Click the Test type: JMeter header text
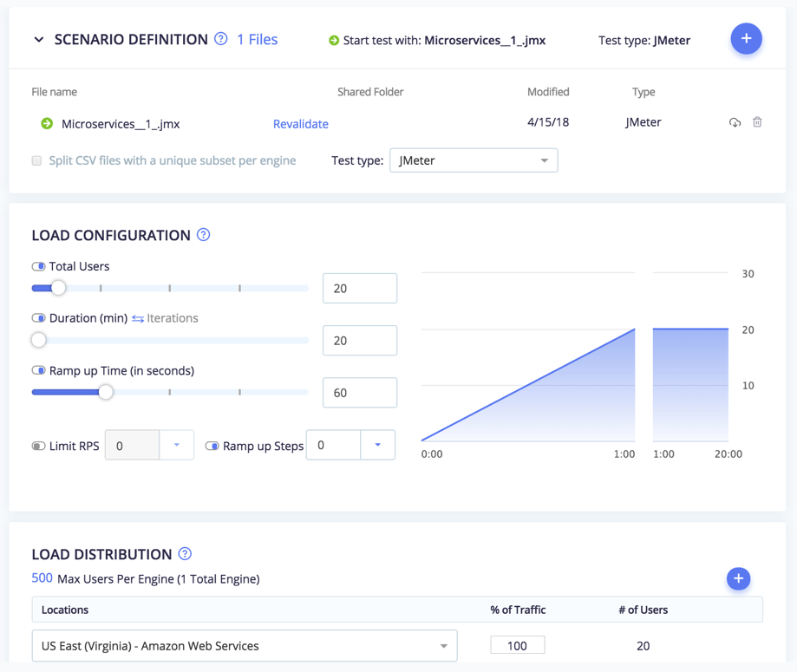This screenshot has height=672, width=797. pyautogui.click(x=644, y=40)
